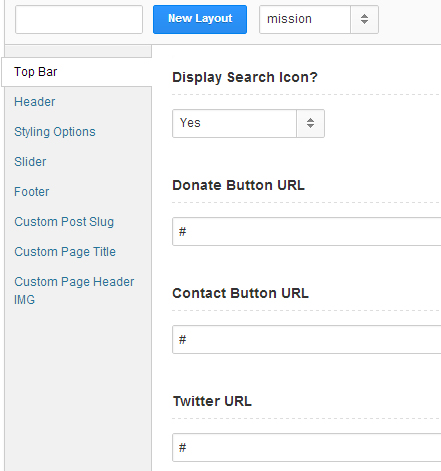The width and height of the screenshot is (441, 471).
Task: Open the Slider settings tab
Action: coord(30,162)
